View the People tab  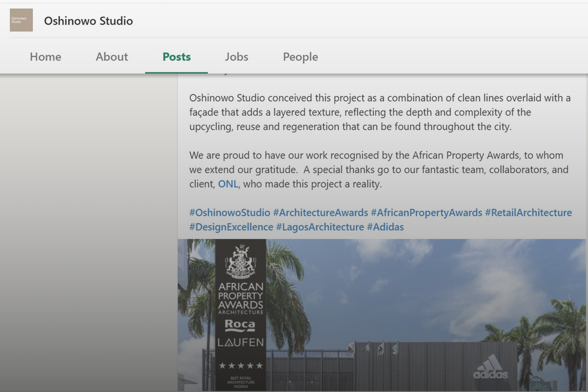tap(300, 57)
